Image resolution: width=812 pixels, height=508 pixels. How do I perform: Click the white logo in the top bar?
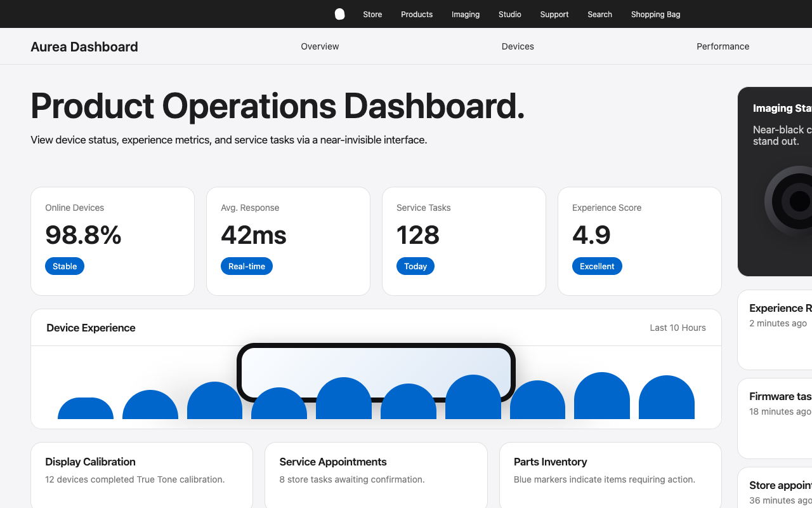(340, 14)
